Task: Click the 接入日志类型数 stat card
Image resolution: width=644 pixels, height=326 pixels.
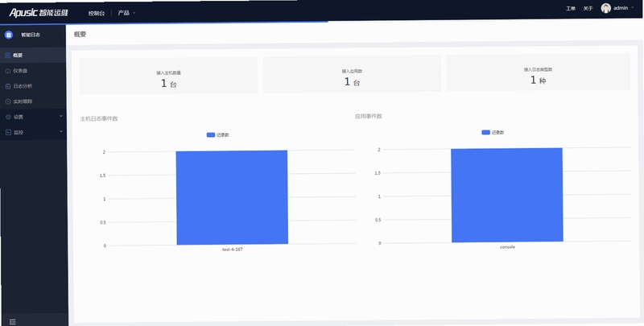Action: pos(538,72)
